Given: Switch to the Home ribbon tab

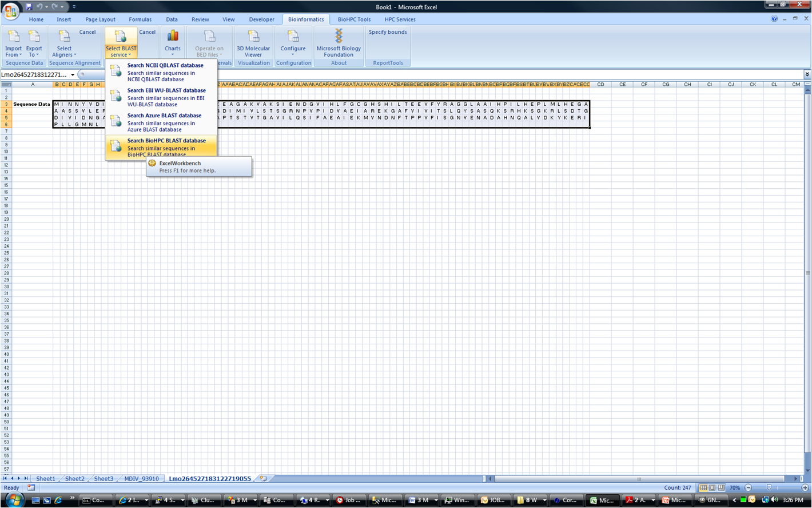Looking at the screenshot, I should 37,19.
